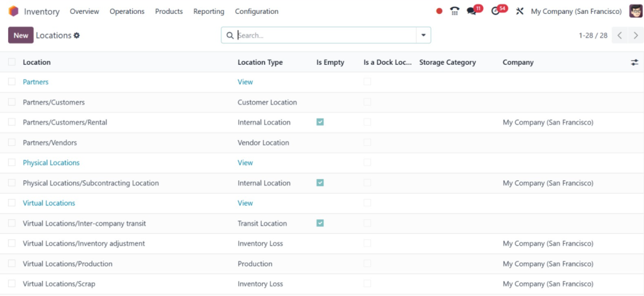Go to the previous page arrow
This screenshot has width=644, height=296.
click(619, 35)
